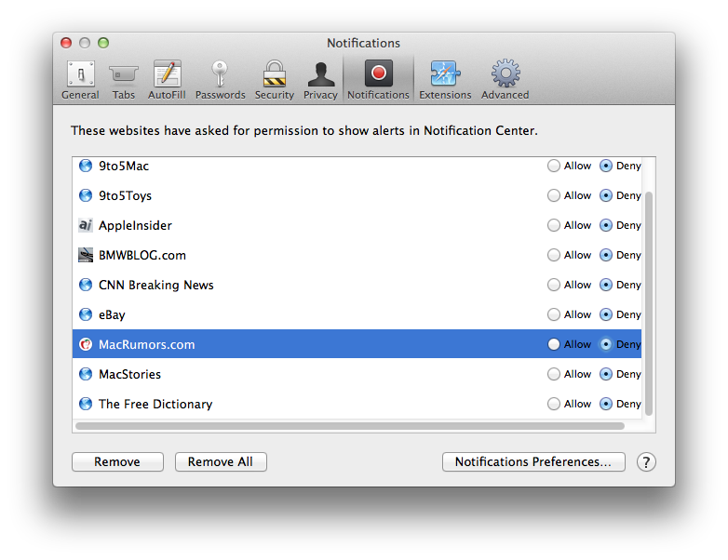The height and width of the screenshot is (560, 728).
Task: Allow notifications for 9to5Mac
Action: point(553,166)
